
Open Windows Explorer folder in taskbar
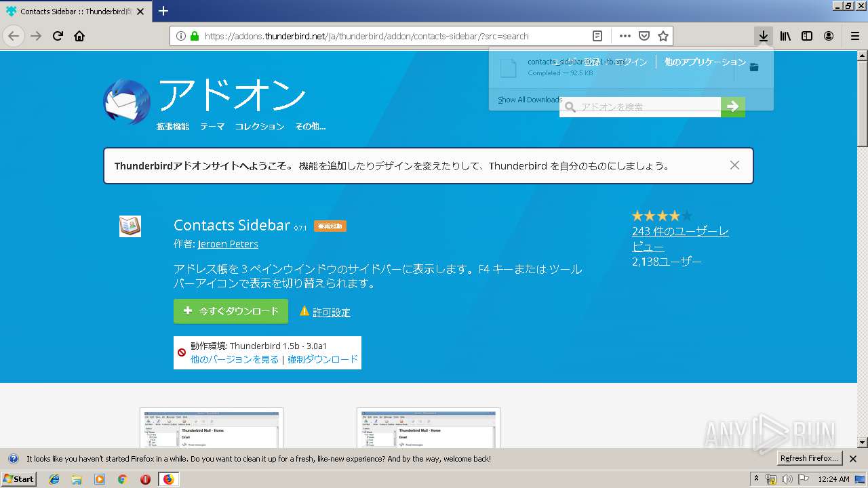[77, 479]
